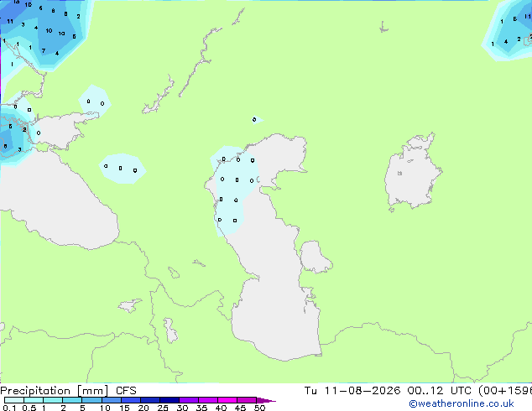Click the map precipitation value '7'
This screenshot has height=411, width=532.
[44, 51]
